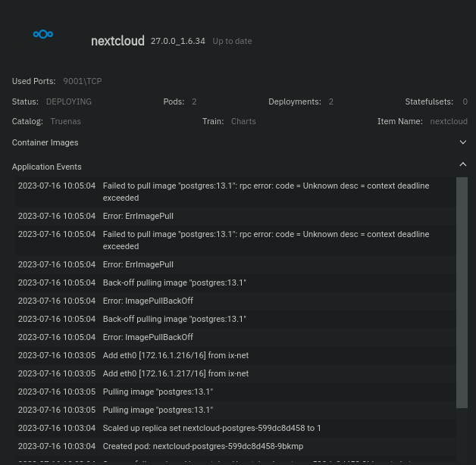Click the Up to date status label
The image size is (476, 465).
tap(232, 41)
